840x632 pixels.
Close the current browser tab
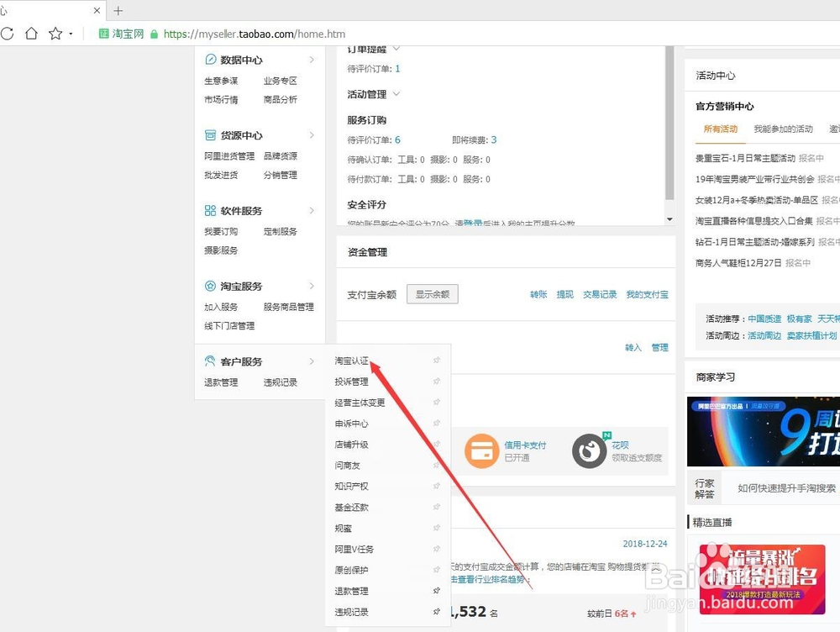point(97,10)
